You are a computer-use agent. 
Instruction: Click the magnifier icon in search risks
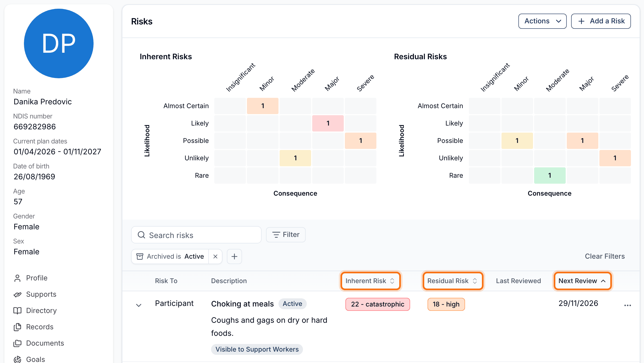[x=141, y=235]
